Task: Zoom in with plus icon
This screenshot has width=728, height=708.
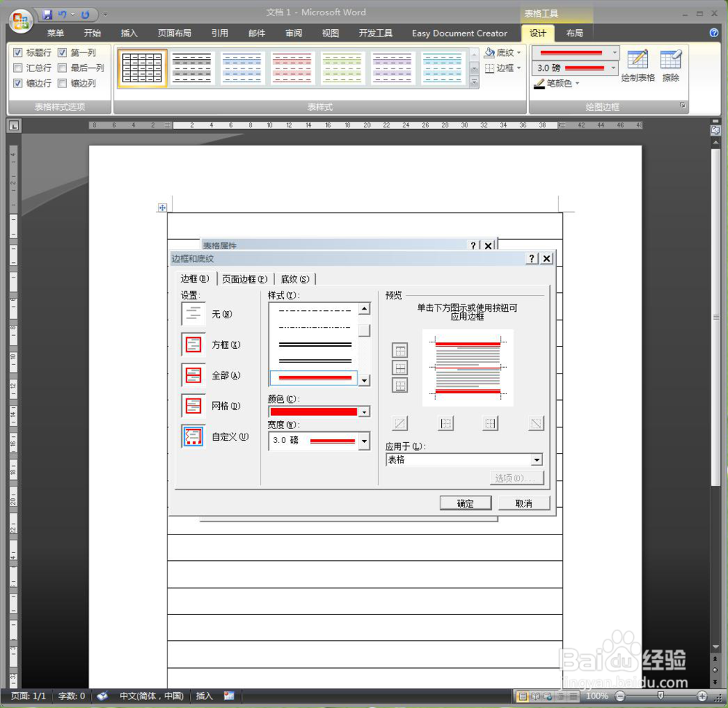Action: (702, 696)
